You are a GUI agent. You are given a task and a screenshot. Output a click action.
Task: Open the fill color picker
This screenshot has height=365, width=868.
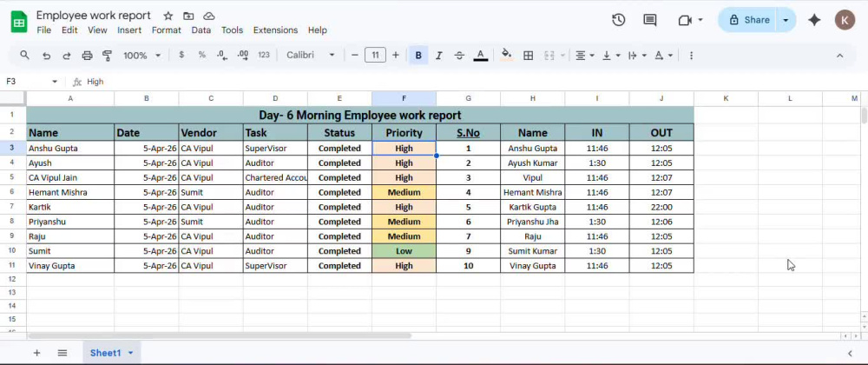tap(506, 55)
